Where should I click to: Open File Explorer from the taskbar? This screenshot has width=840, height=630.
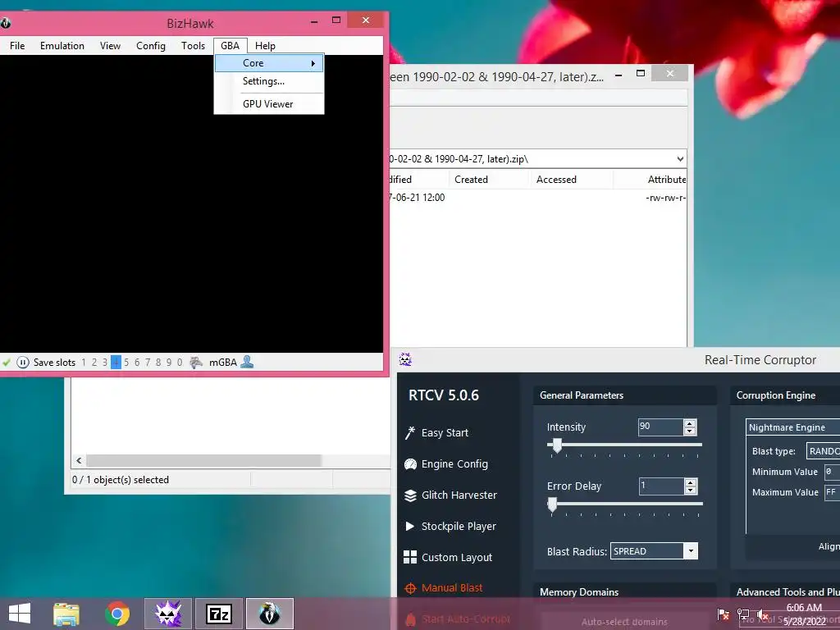click(66, 614)
